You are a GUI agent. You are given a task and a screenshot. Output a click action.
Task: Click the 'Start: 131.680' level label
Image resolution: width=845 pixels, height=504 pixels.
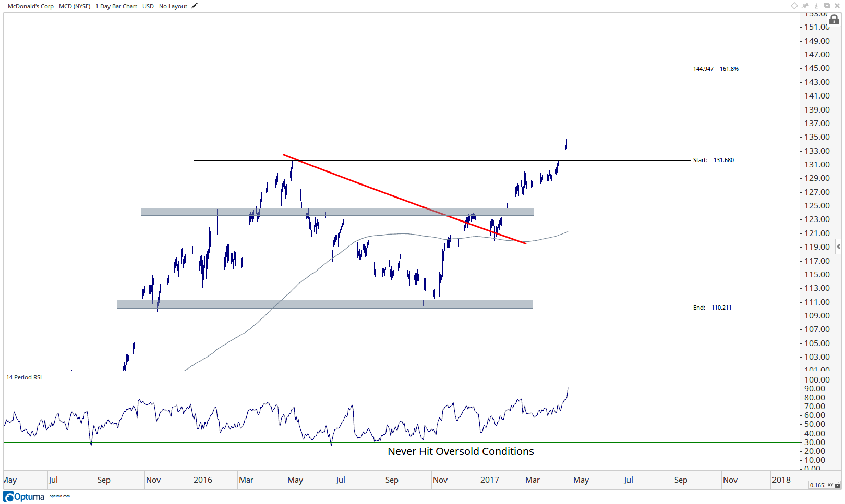[713, 160]
